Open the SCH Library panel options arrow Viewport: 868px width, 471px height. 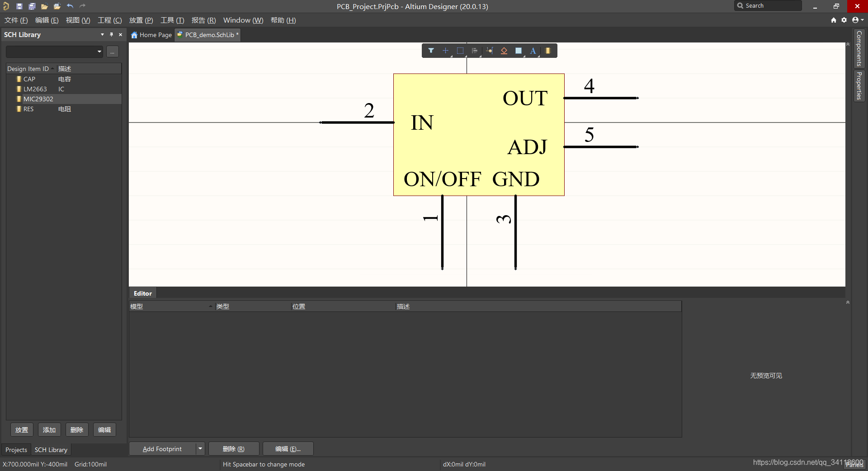pyautogui.click(x=102, y=34)
